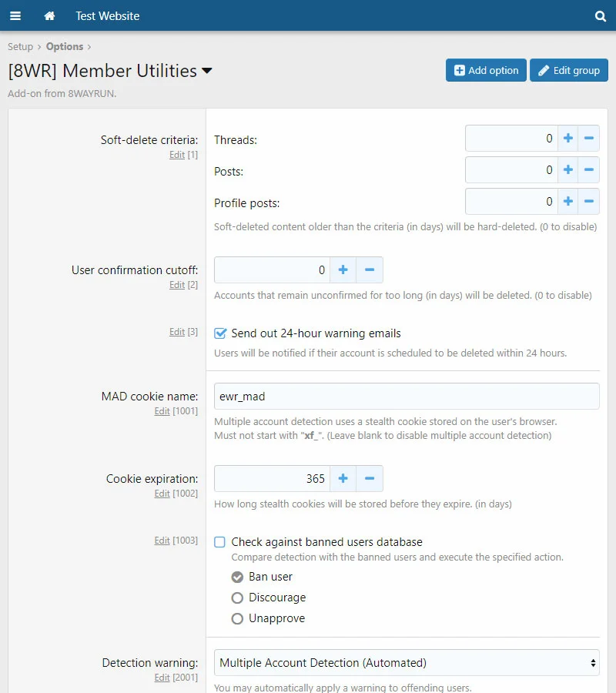Open the Detection warning dropdown
Image resolution: width=616 pixels, height=693 pixels.
[406, 662]
